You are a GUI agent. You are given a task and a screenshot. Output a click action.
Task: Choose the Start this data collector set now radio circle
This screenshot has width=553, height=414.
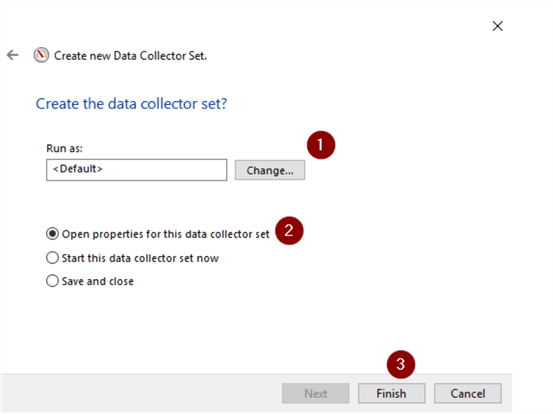click(x=52, y=258)
